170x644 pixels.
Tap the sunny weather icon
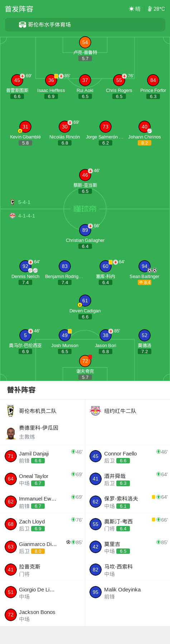(131, 9)
